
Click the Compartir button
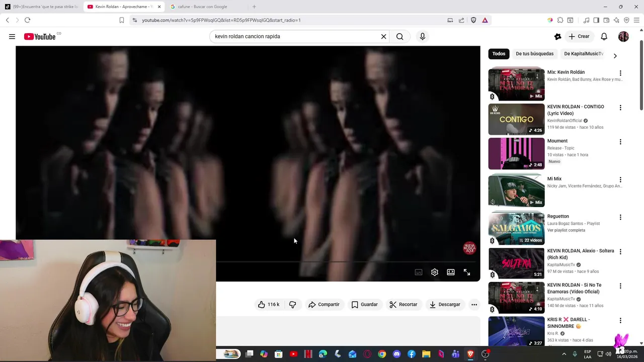click(324, 304)
